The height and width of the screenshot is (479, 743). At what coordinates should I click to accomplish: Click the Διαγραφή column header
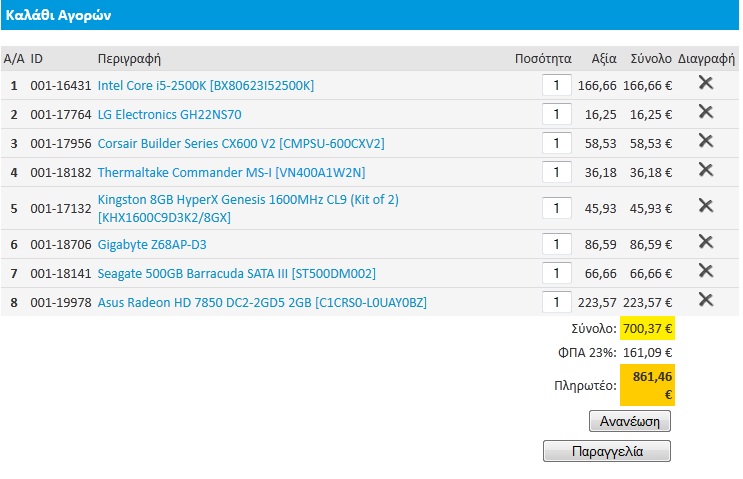tap(706, 59)
